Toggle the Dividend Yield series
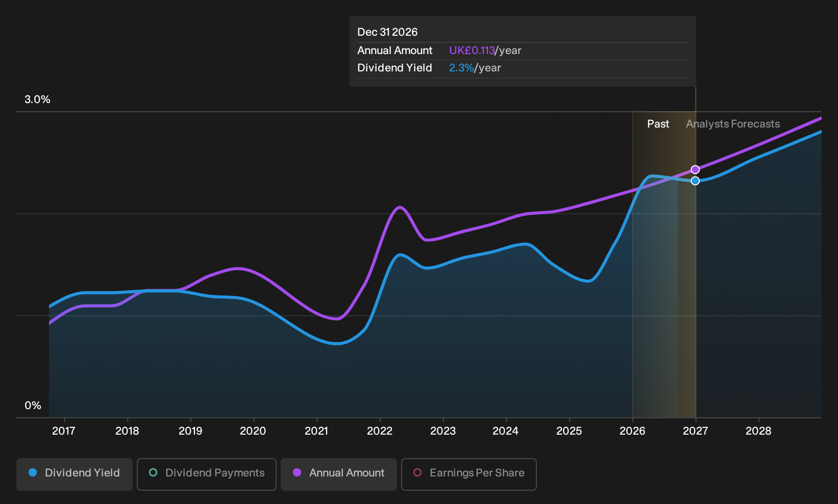 75,474
